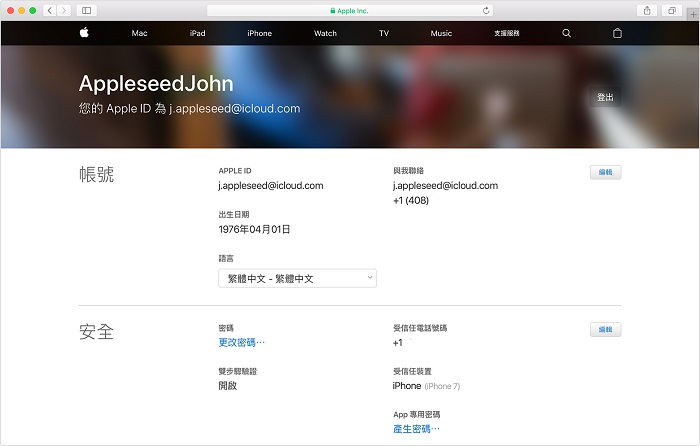Click the trusted device iPhone (iPhone 7)
This screenshot has height=446, width=700.
click(426, 386)
